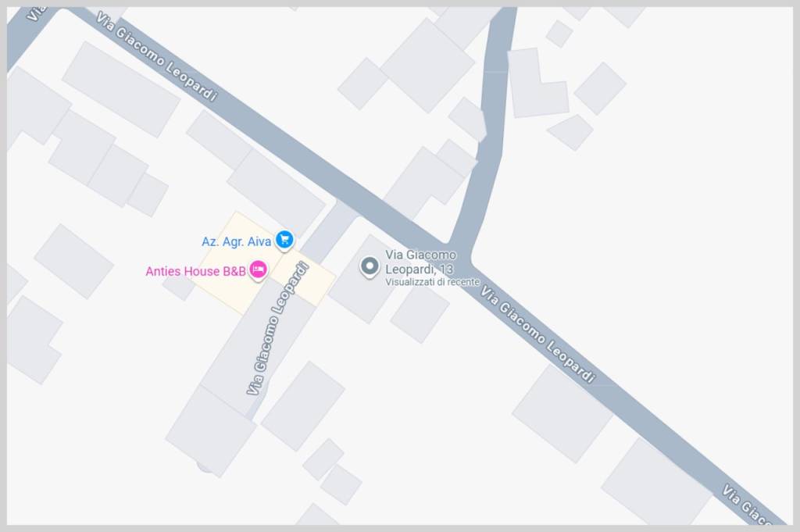
Task: Select the pink bed icon for Anties House
Action: click(258, 270)
